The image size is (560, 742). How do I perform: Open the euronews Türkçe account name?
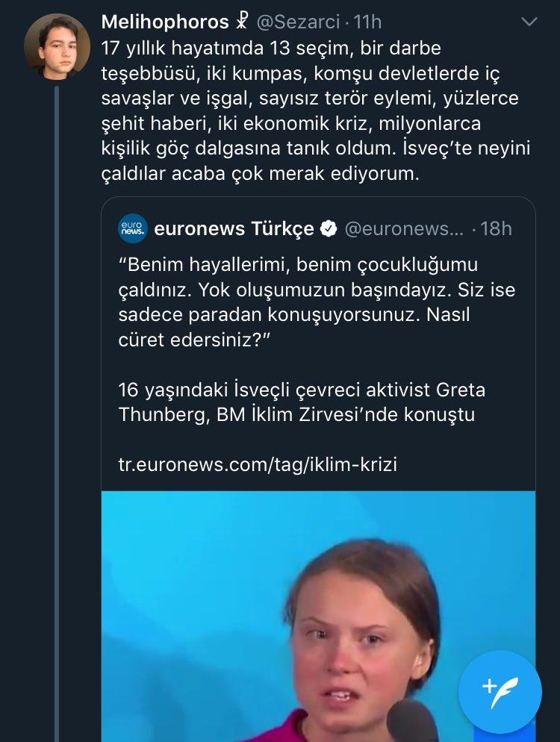[x=234, y=229]
